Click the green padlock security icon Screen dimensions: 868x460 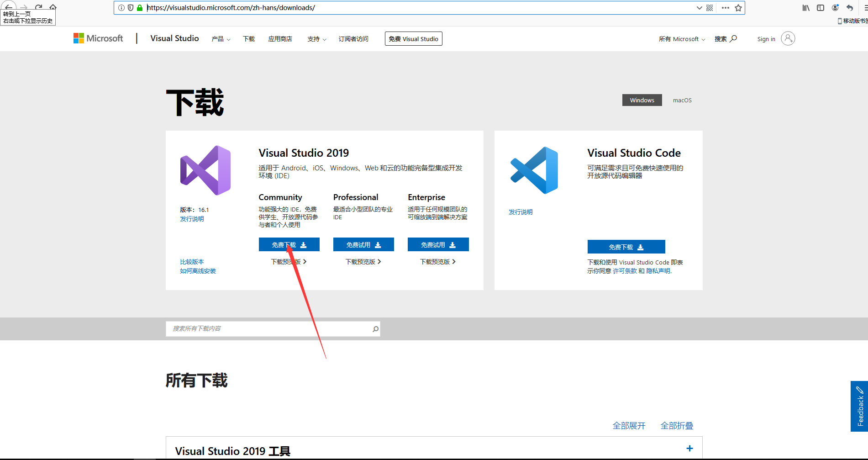[140, 8]
